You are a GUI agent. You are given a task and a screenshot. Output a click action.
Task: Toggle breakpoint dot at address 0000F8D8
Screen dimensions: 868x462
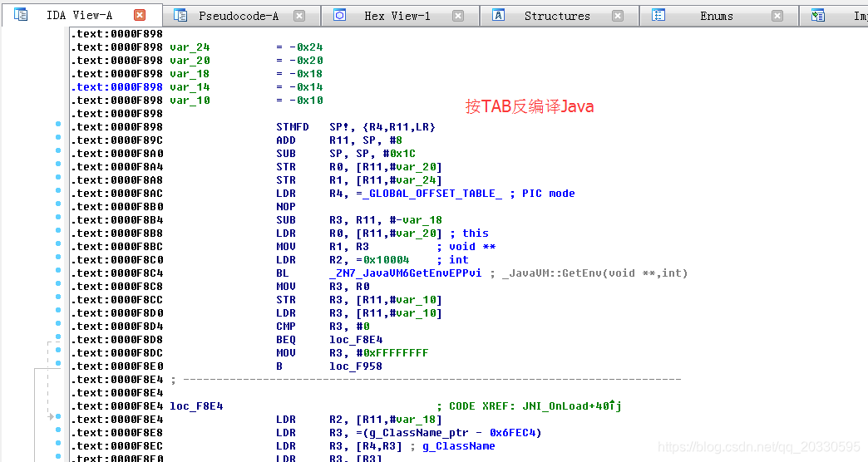click(58, 337)
